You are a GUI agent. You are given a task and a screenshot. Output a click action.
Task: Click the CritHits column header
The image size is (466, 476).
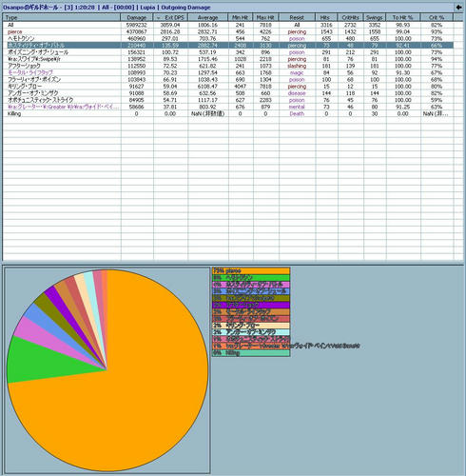[350, 17]
